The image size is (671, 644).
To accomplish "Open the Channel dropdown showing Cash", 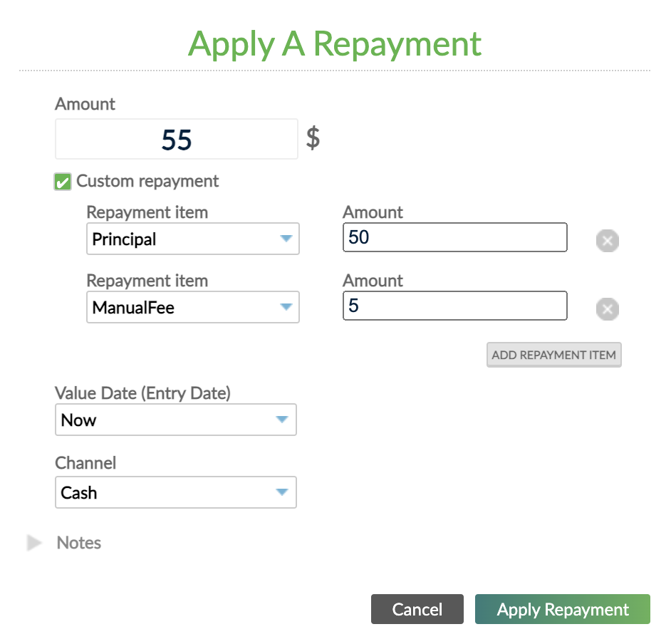I will [x=175, y=492].
